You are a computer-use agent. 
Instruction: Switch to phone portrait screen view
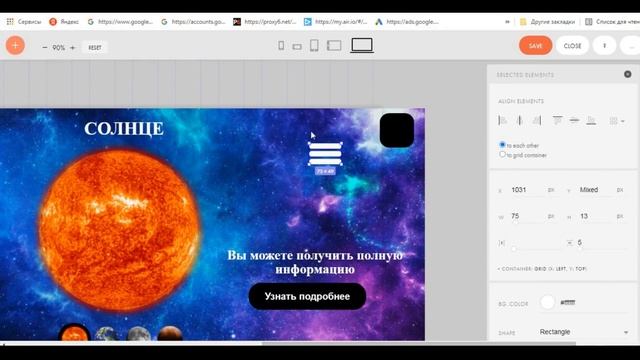point(281,45)
